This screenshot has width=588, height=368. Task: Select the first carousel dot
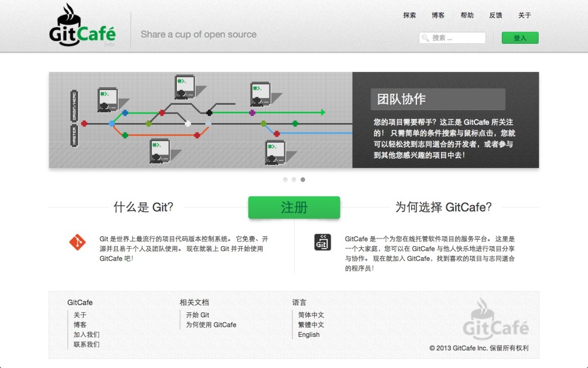(285, 179)
